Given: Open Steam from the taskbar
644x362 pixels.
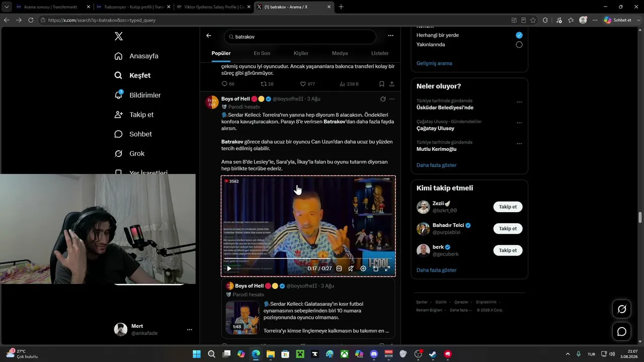Looking at the screenshot, I should 433,354.
